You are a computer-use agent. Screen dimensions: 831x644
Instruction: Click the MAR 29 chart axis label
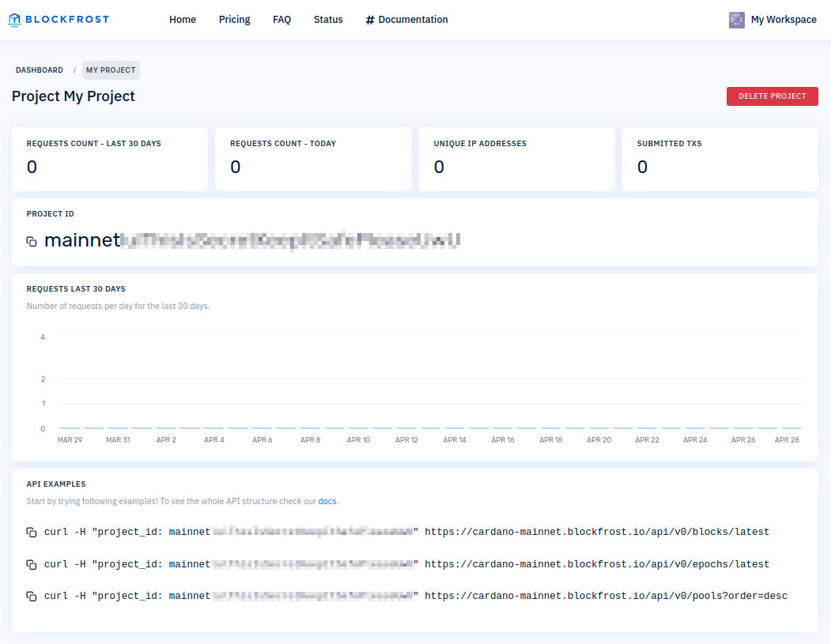pos(70,439)
